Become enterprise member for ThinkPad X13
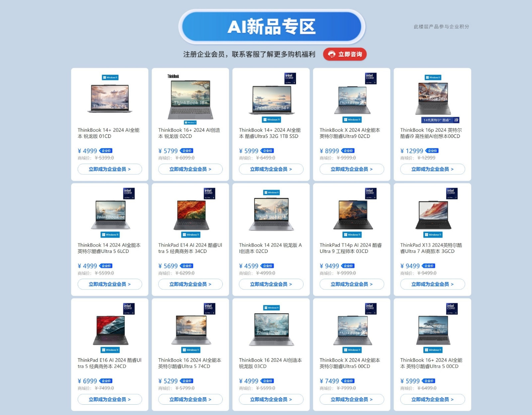Screen dimensions: 532x415 [x=433, y=284]
